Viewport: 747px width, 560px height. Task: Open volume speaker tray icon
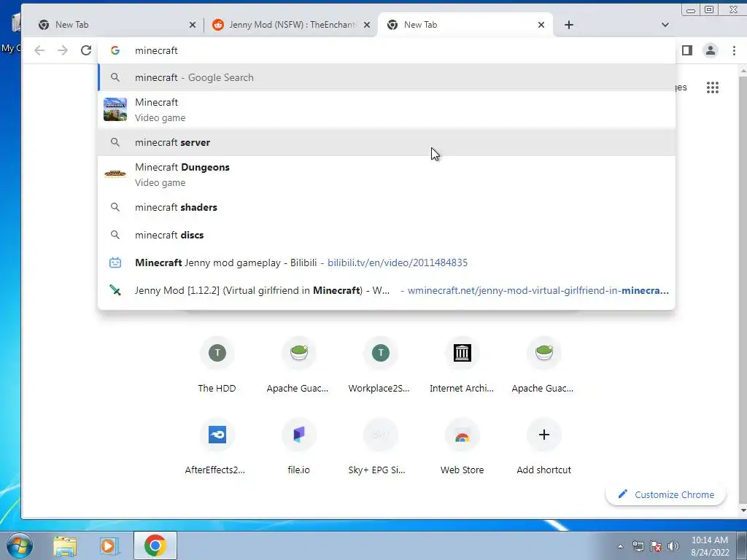pos(673,546)
